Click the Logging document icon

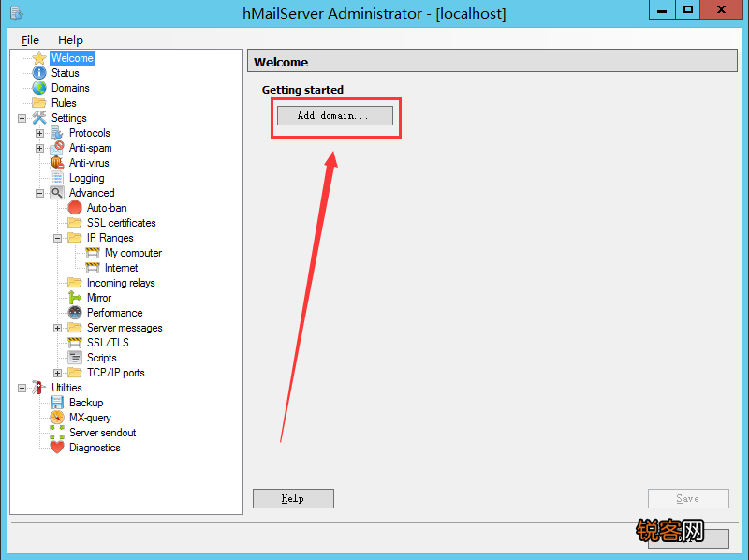(57, 178)
